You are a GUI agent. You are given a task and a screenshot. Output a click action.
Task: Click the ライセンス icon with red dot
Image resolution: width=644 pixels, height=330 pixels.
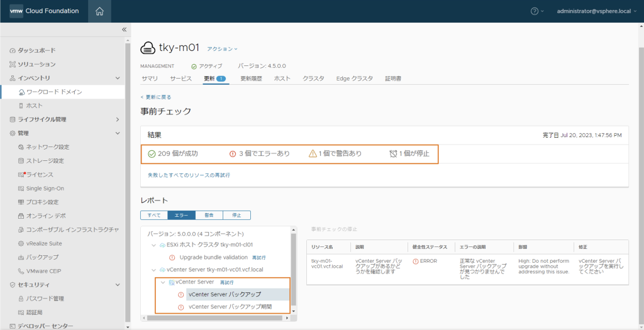coord(21,175)
